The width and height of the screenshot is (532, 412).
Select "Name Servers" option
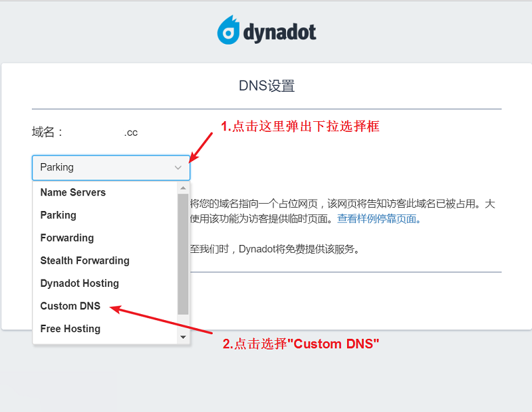(72, 192)
